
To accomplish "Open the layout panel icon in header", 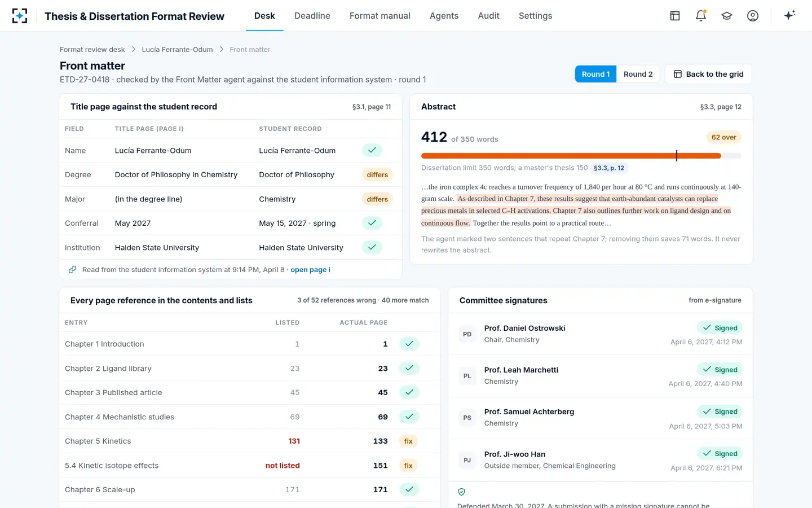I will pos(675,16).
